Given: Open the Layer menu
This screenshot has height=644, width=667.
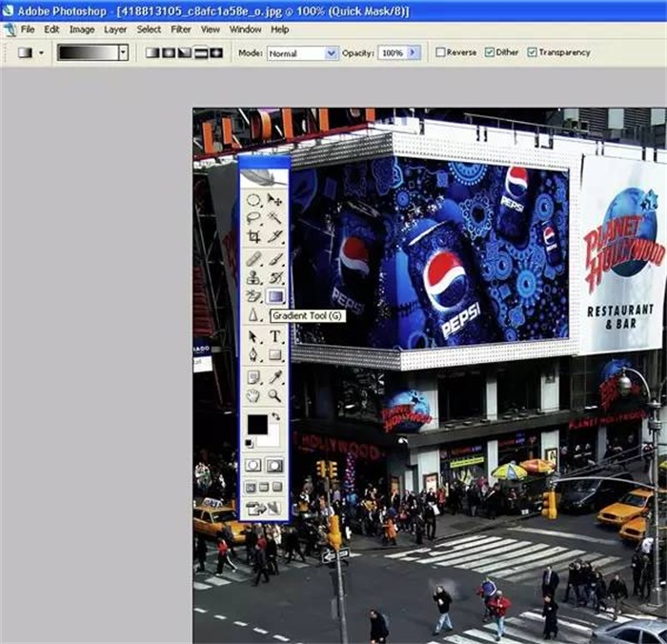Looking at the screenshot, I should (x=115, y=30).
